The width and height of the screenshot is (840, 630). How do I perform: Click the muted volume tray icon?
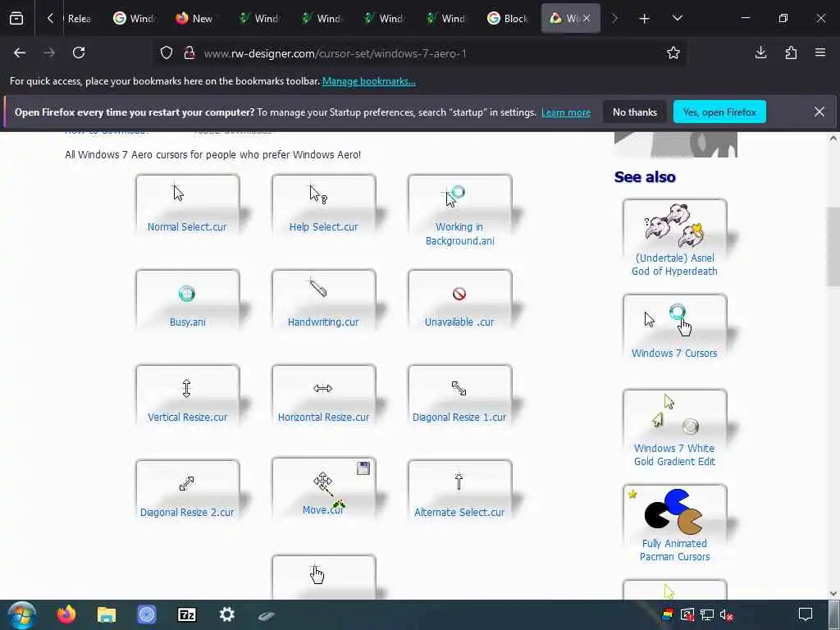pyautogui.click(x=727, y=615)
